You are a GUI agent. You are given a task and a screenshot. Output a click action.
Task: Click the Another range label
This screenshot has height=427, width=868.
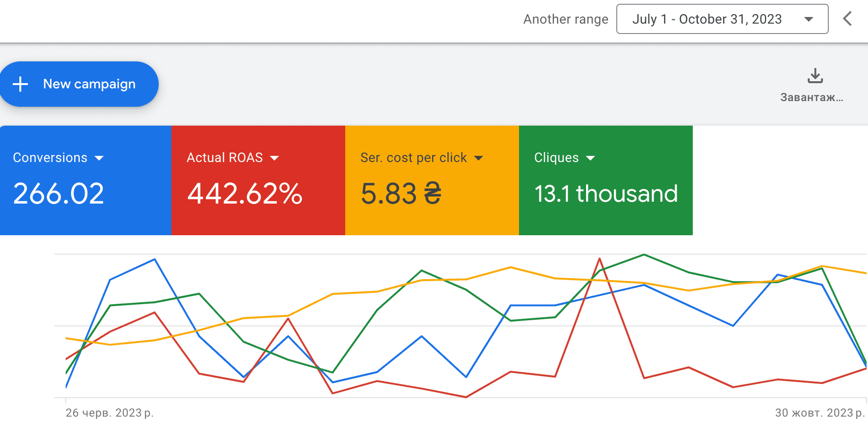coord(566,19)
